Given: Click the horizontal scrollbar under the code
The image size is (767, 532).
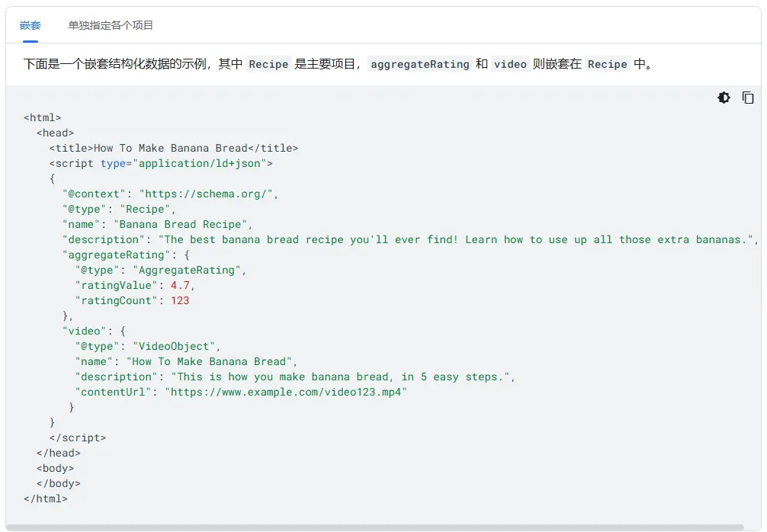Looking at the screenshot, I should pyautogui.click(x=376, y=527).
